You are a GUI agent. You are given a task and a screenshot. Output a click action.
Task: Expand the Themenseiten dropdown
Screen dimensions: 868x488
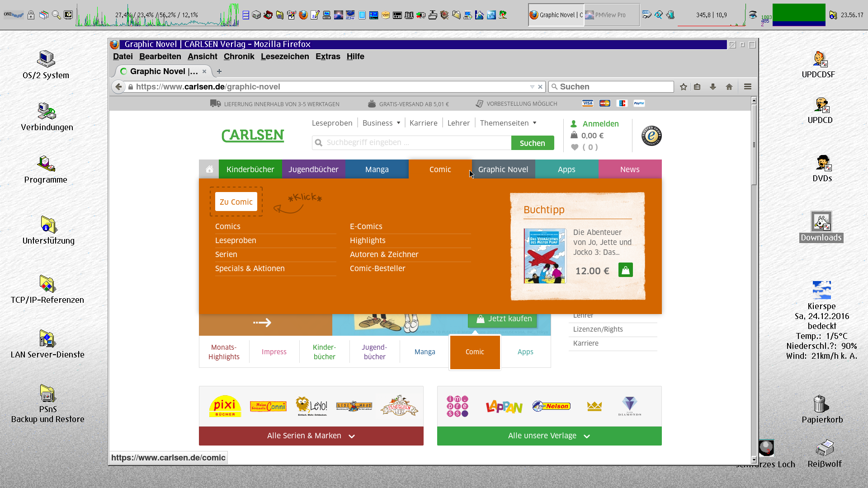point(508,123)
